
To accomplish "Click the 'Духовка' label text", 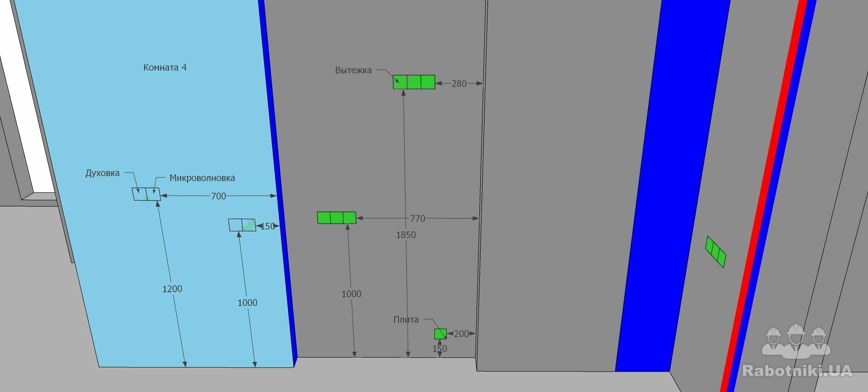I will pos(102,173).
